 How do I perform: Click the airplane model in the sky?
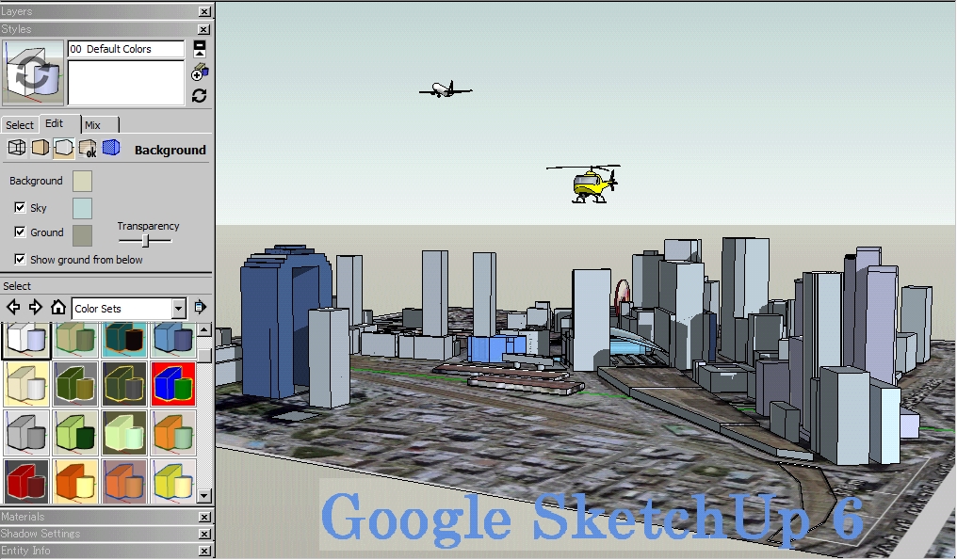[x=446, y=89]
